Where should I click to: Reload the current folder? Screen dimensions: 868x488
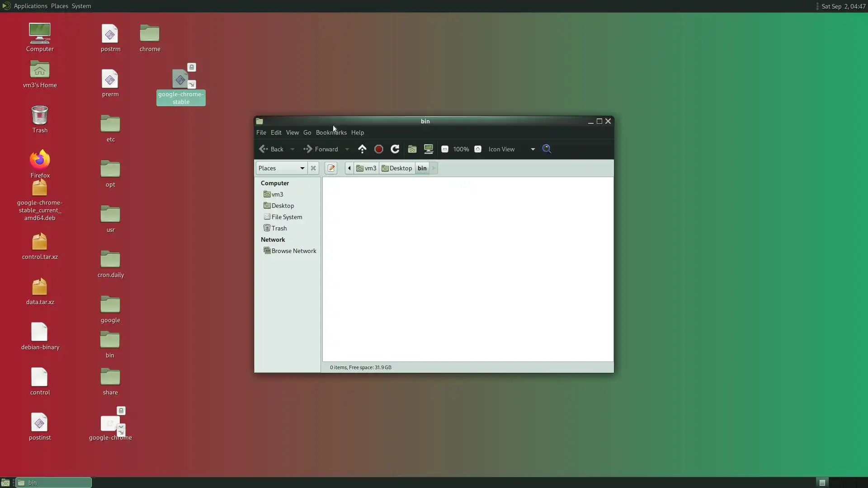tap(395, 149)
